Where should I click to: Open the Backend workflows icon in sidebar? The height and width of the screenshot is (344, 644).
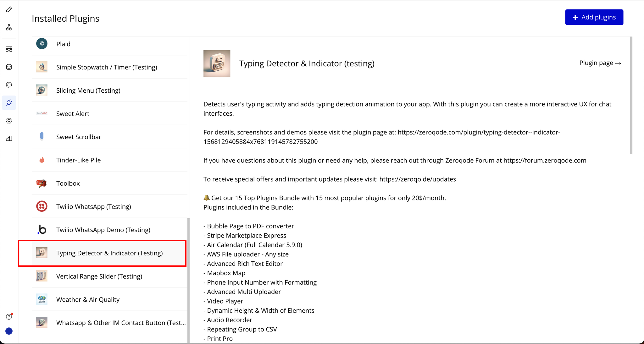coord(9,49)
